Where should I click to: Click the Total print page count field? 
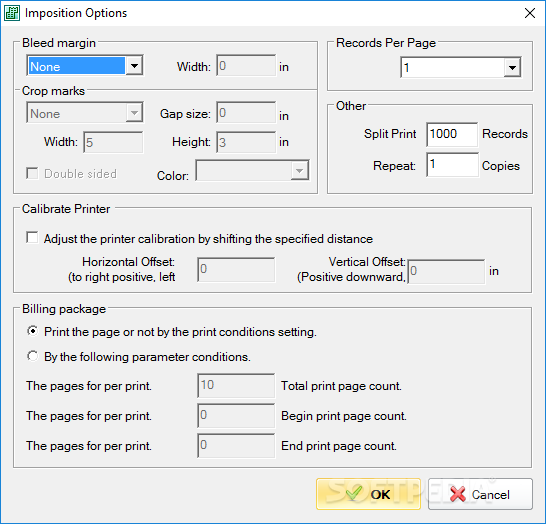tap(236, 386)
